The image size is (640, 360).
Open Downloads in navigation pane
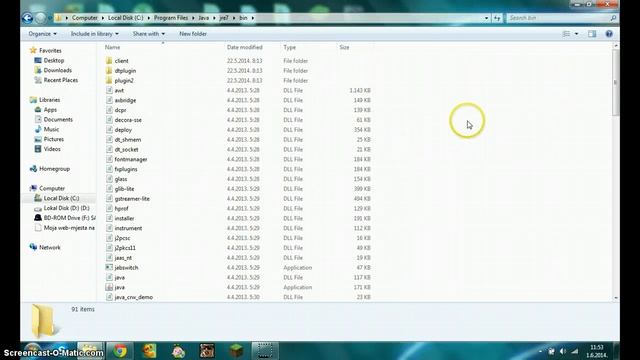(x=58, y=70)
